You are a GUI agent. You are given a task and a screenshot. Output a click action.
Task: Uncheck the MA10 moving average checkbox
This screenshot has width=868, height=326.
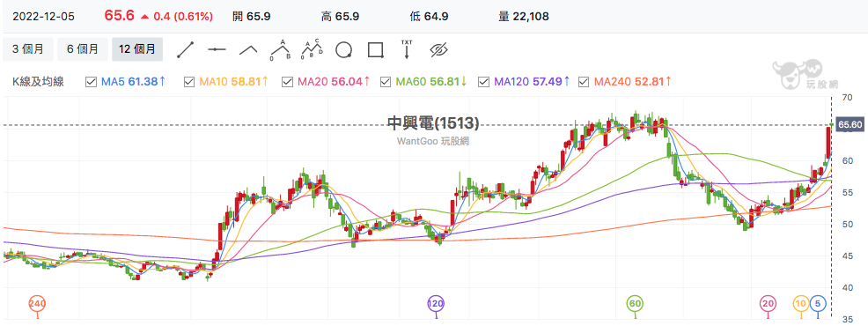(x=188, y=82)
